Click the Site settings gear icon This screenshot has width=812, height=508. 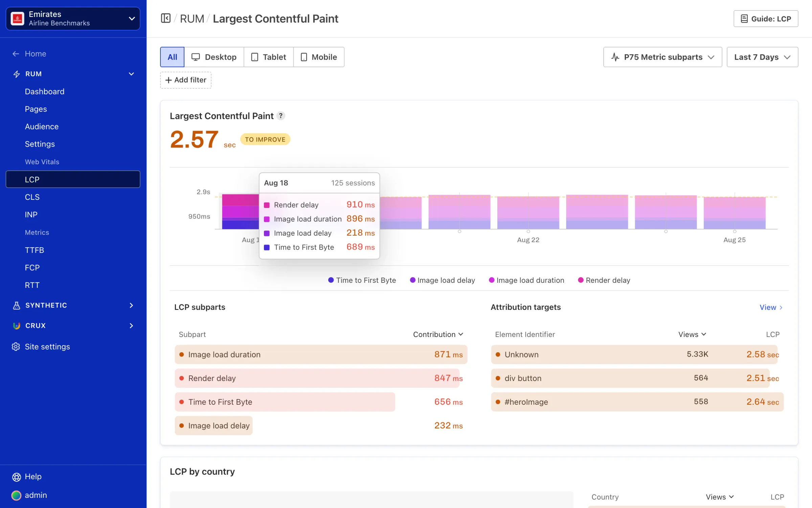pos(16,346)
